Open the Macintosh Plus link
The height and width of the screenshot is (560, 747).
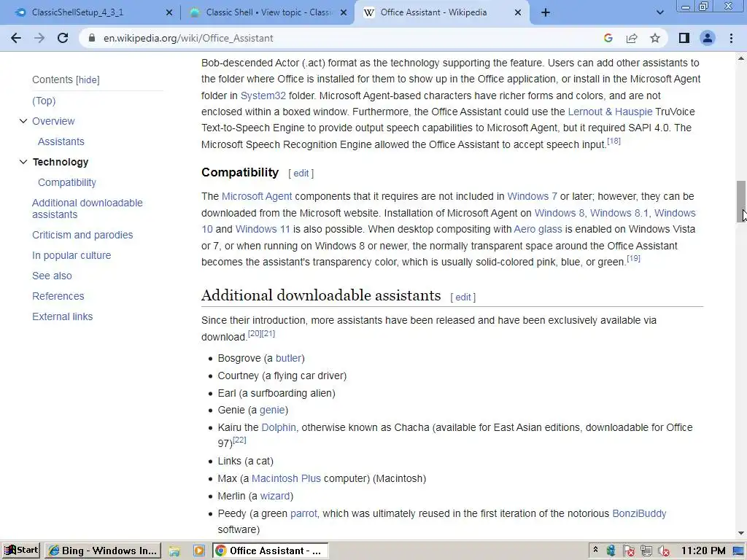click(x=286, y=478)
